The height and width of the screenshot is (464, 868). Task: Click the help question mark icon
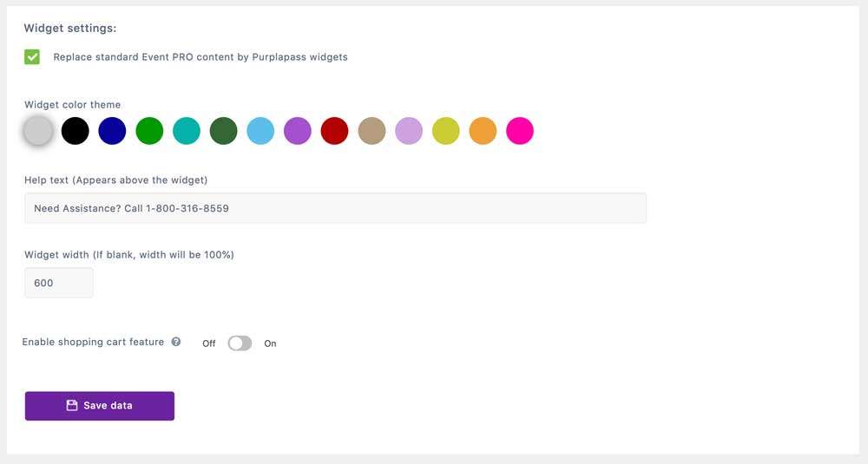[176, 342]
